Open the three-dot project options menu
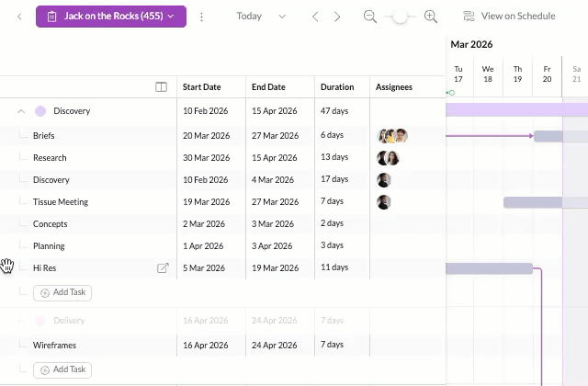 [202, 17]
